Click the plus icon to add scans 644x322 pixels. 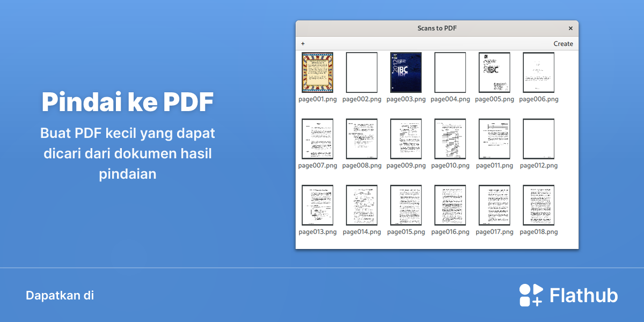tap(303, 43)
